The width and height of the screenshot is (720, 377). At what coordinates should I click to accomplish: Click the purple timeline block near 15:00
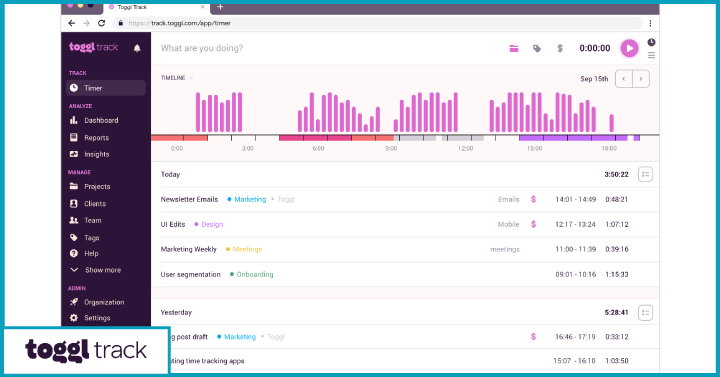[x=573, y=138]
